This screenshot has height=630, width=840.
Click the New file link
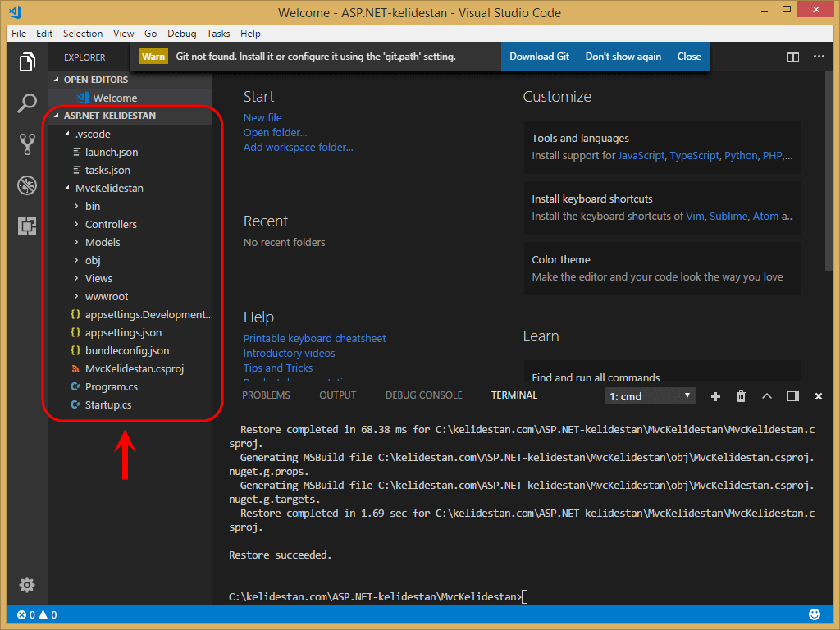tap(262, 118)
